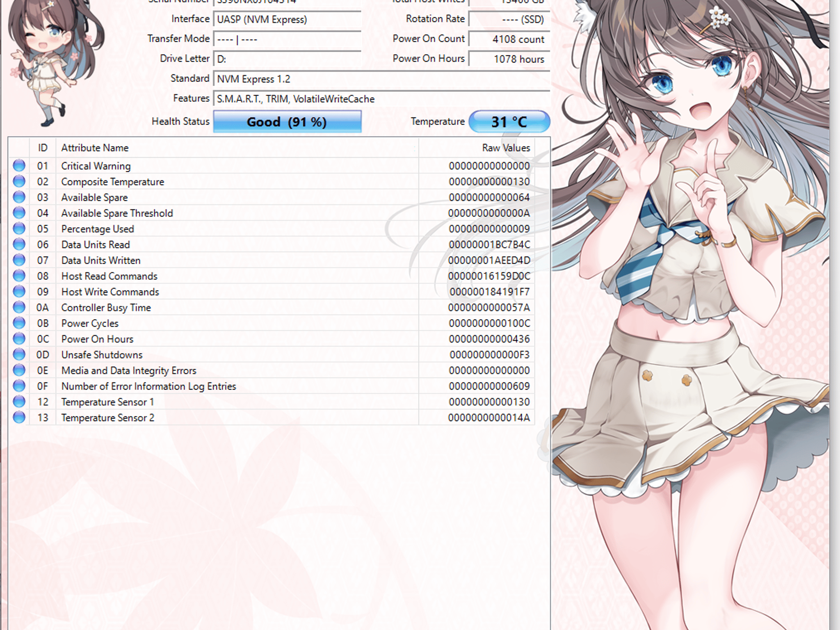
Task: Click the Interface field showing UASP (NVM Express)
Action: [287, 19]
